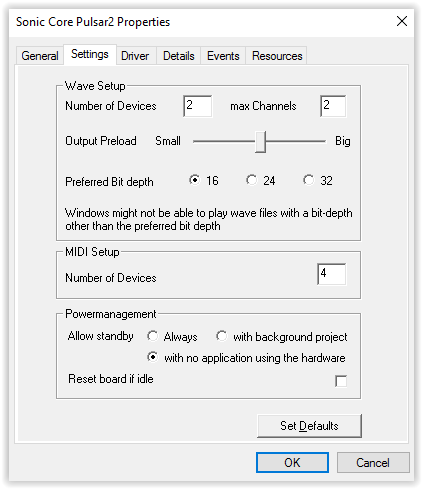The height and width of the screenshot is (489, 422).
Task: Focus Wave Setup Number of Devices field
Action: click(197, 106)
